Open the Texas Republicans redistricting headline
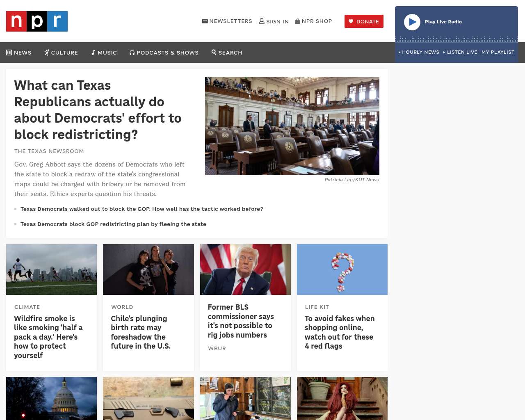 (x=98, y=110)
